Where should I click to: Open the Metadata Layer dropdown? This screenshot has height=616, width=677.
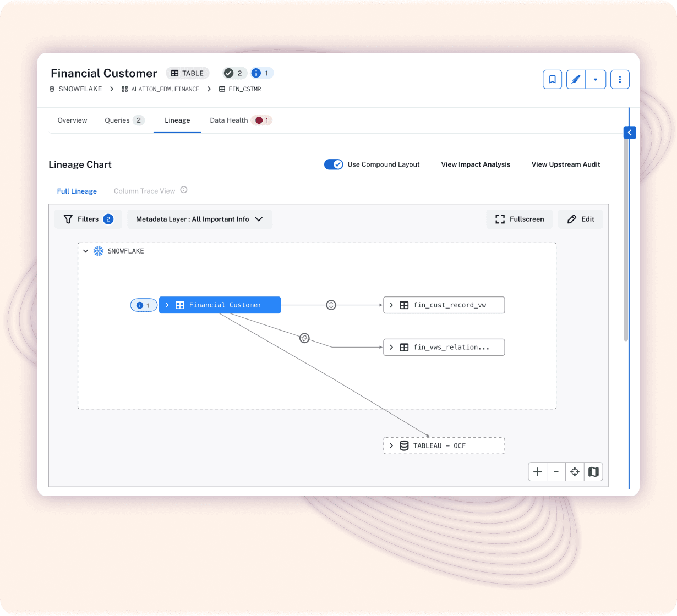point(200,219)
